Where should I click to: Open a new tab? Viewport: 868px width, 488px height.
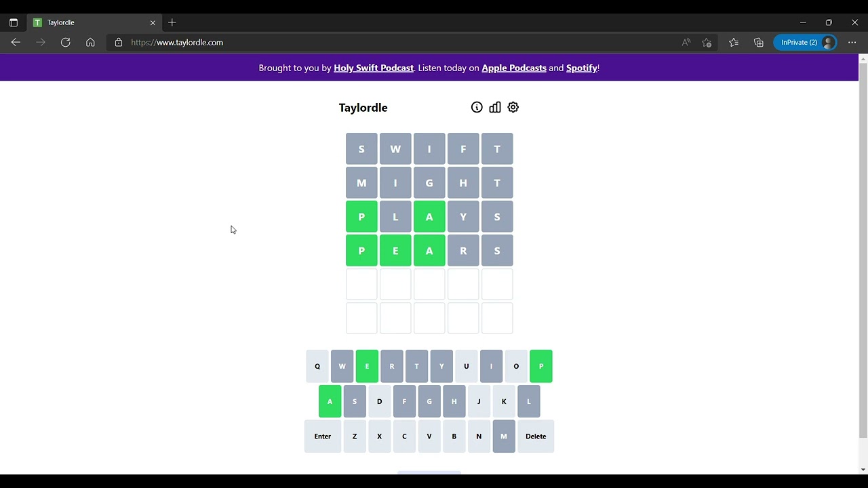tap(172, 22)
